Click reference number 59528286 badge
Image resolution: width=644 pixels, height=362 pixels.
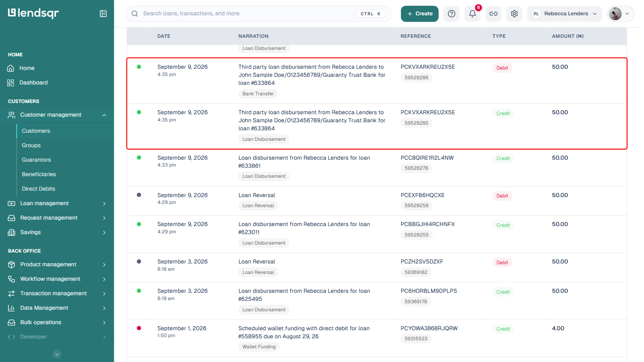(x=417, y=78)
